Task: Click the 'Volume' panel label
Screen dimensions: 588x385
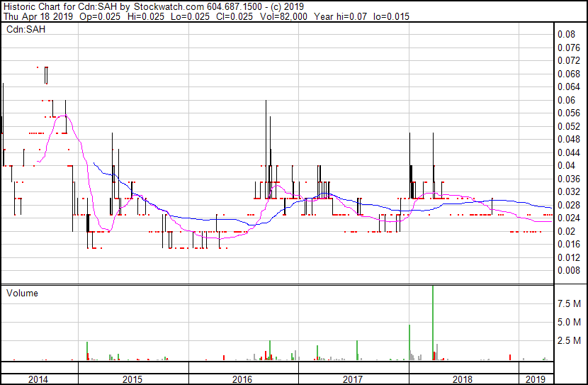Action: [22, 293]
